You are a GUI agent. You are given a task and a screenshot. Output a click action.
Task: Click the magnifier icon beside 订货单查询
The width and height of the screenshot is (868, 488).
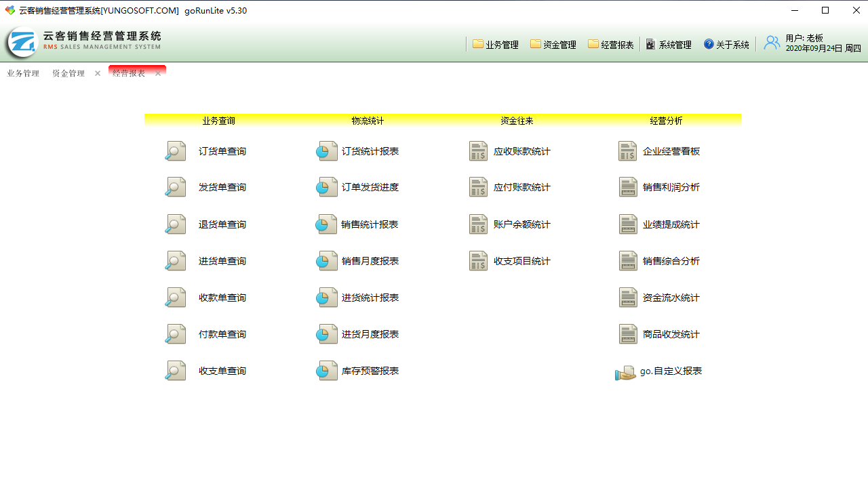(176, 151)
